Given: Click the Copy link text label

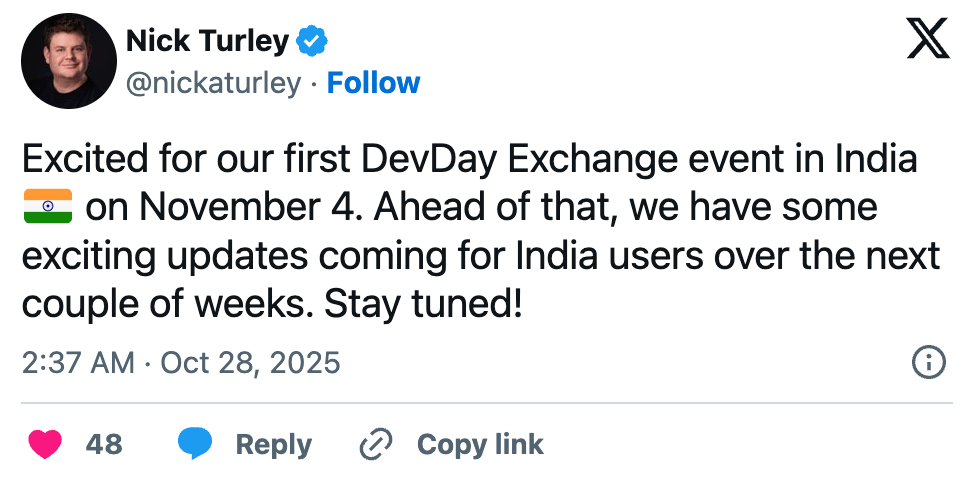Looking at the screenshot, I should tap(480, 444).
